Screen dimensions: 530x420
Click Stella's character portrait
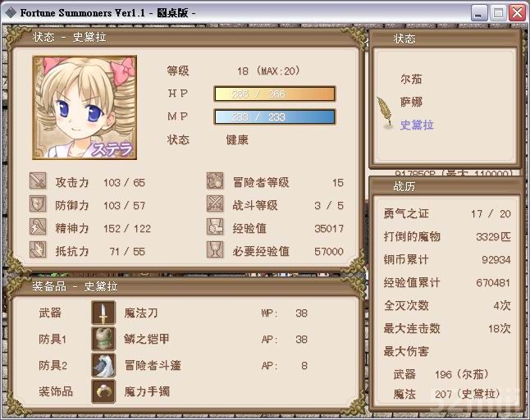[85, 107]
